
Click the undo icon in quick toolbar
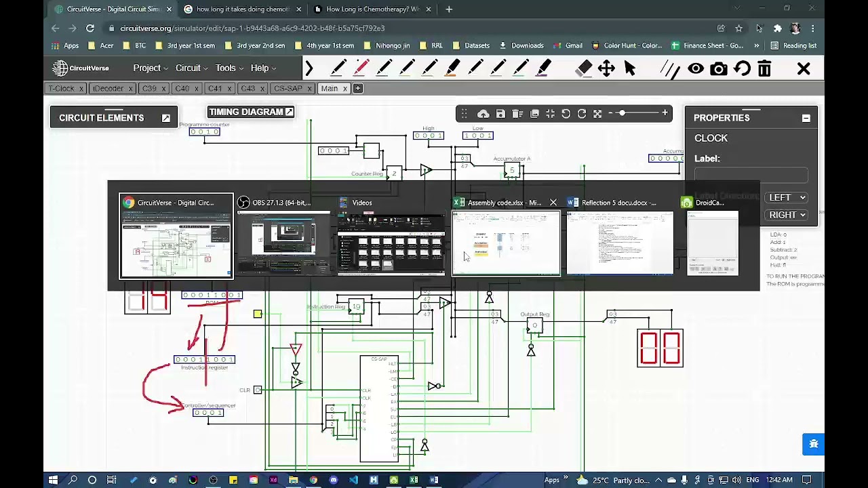[x=566, y=114]
